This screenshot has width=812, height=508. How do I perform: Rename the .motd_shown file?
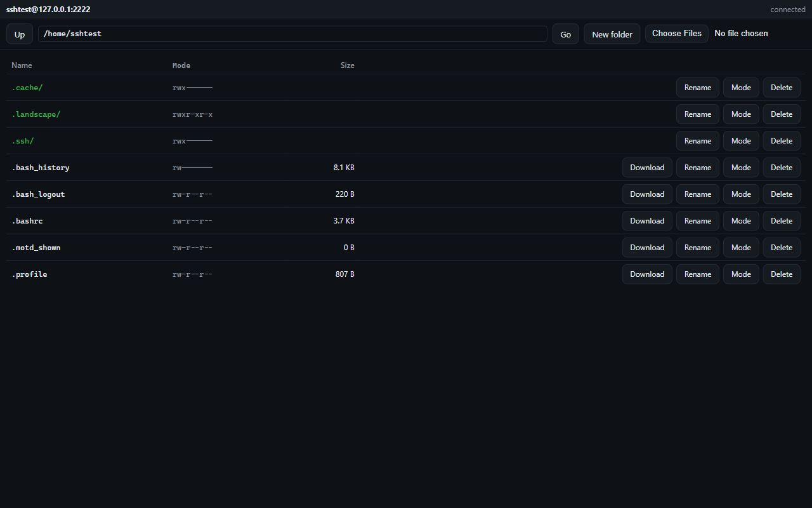[x=698, y=248]
